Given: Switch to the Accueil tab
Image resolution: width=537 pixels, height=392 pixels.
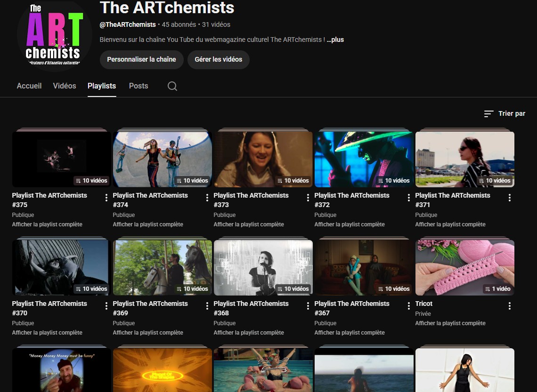Looking at the screenshot, I should [29, 86].
